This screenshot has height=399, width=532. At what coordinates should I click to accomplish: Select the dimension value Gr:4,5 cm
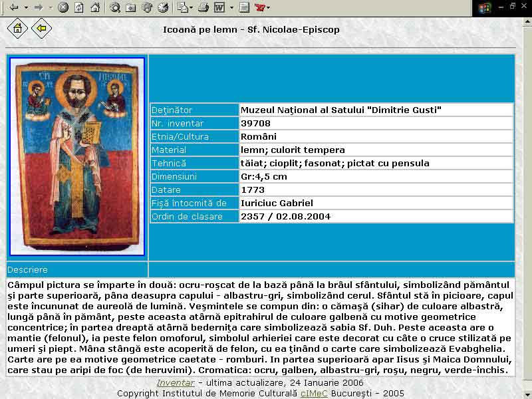coord(263,177)
